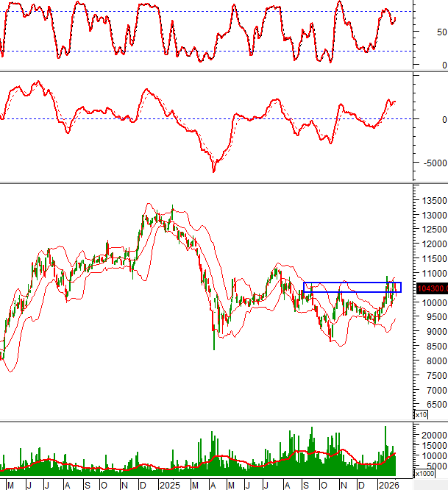The height and width of the screenshot is (490, 448).
Task: Click the 20000 volume axis label
Action: click(433, 436)
